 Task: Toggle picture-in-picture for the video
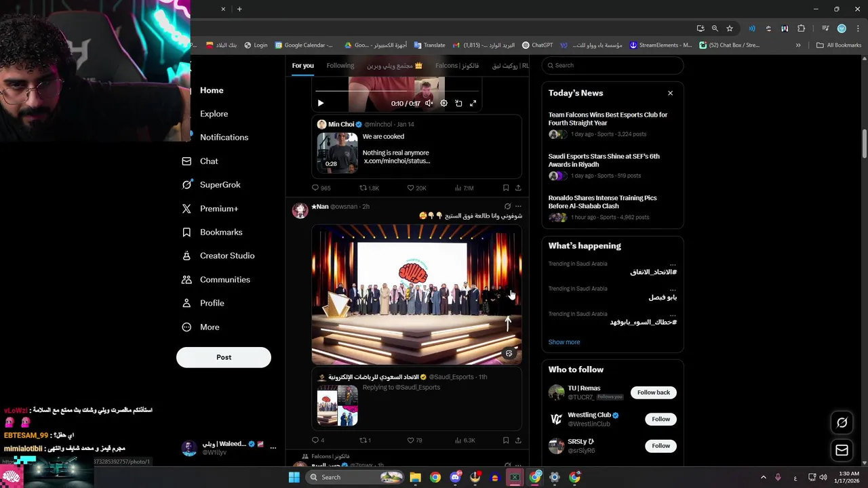point(458,104)
